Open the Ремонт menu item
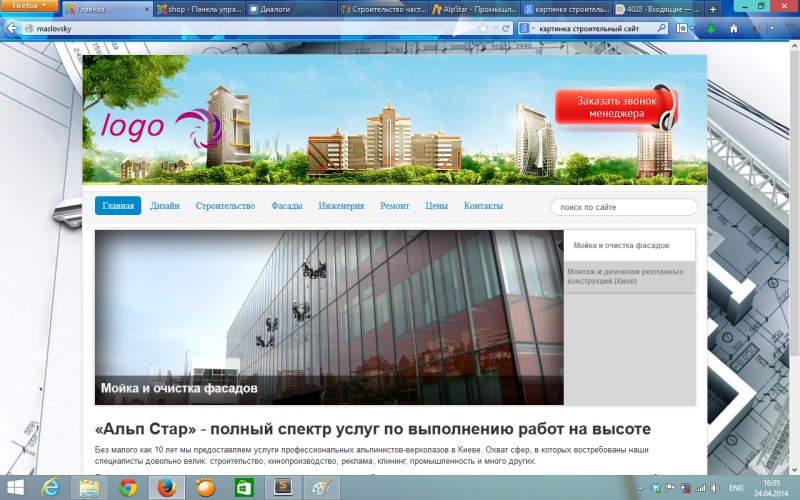The height and width of the screenshot is (500, 800). tap(394, 206)
